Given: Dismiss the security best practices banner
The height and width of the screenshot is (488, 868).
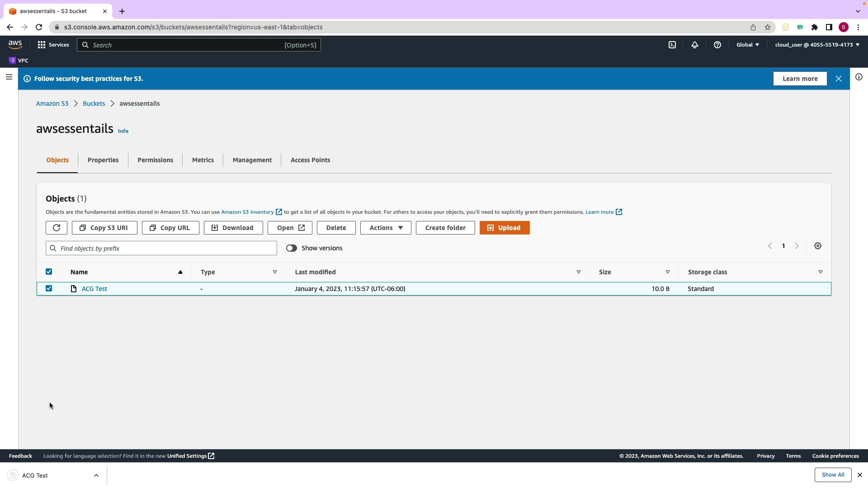Looking at the screenshot, I should (x=839, y=79).
